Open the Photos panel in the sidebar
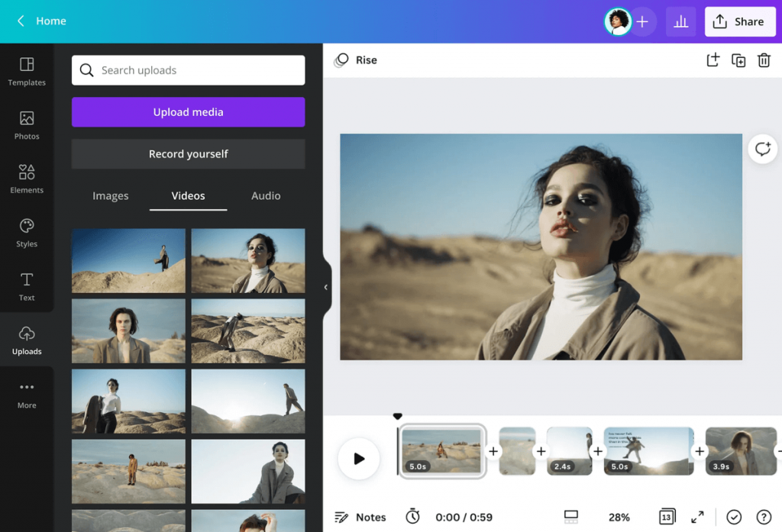The image size is (782, 532). 27,124
